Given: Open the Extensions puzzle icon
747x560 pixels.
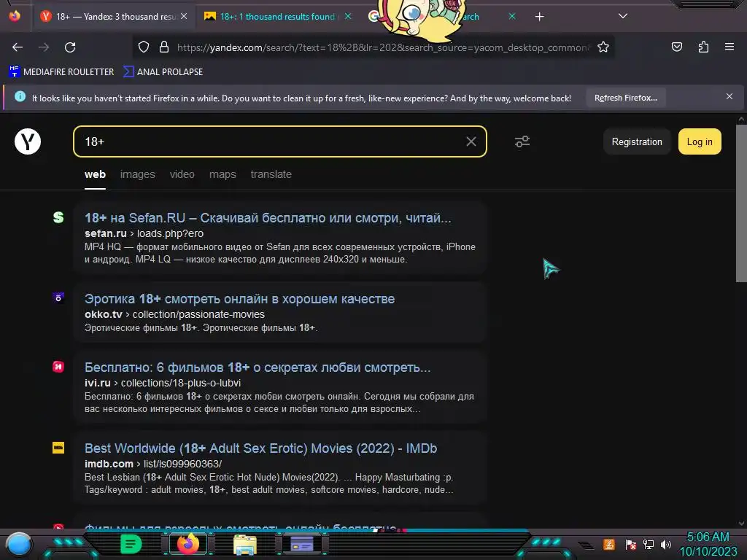Looking at the screenshot, I should [x=703, y=47].
